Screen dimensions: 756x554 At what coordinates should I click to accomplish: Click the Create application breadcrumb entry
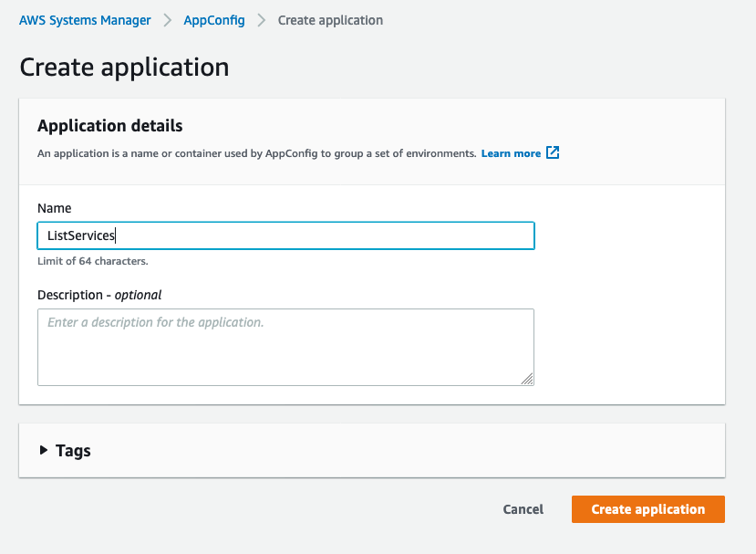point(330,19)
